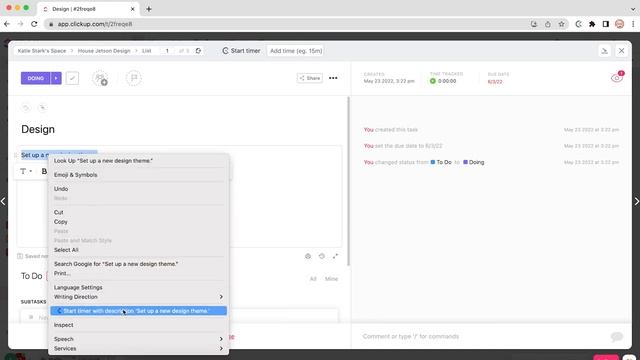Click the House Jetson Design breadcrumb
This screenshot has width=640, height=360.
pos(104,51)
